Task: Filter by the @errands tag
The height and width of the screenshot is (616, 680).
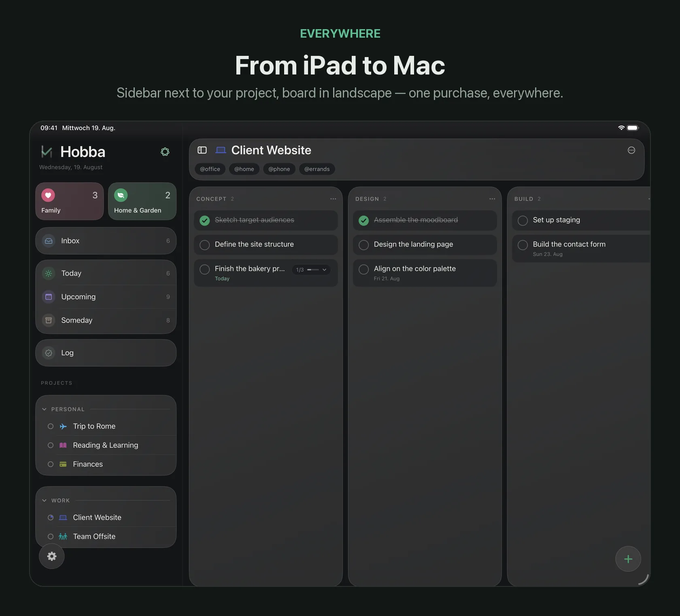Action: (317, 169)
